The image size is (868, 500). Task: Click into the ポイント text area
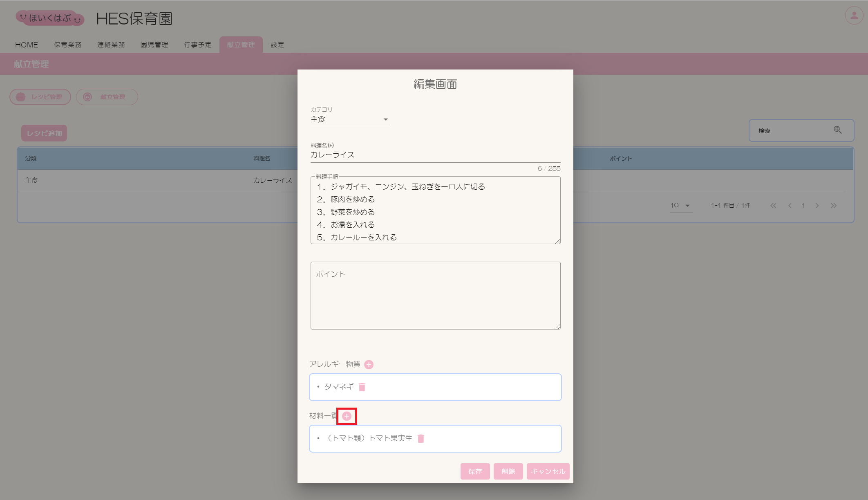(x=435, y=296)
